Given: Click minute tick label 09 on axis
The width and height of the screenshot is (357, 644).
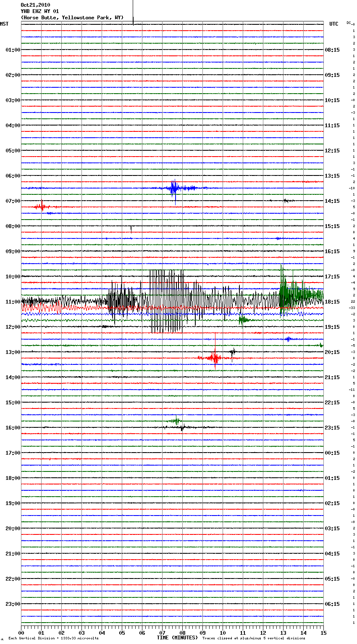Looking at the screenshot, I should (202, 633).
